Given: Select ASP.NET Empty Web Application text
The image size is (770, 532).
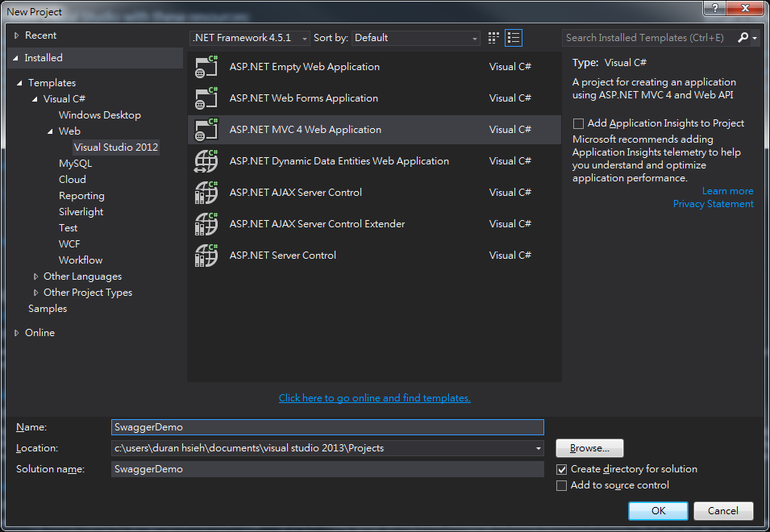Looking at the screenshot, I should [305, 67].
